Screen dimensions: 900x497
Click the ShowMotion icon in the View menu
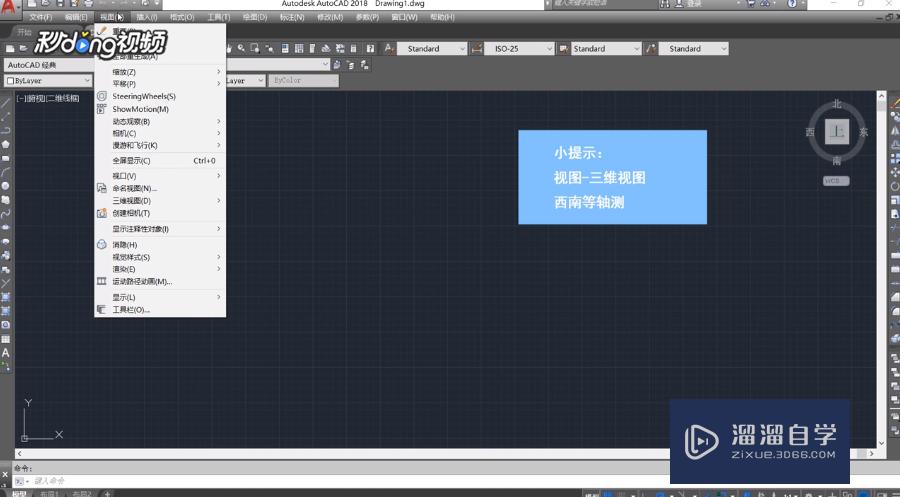tap(102, 109)
